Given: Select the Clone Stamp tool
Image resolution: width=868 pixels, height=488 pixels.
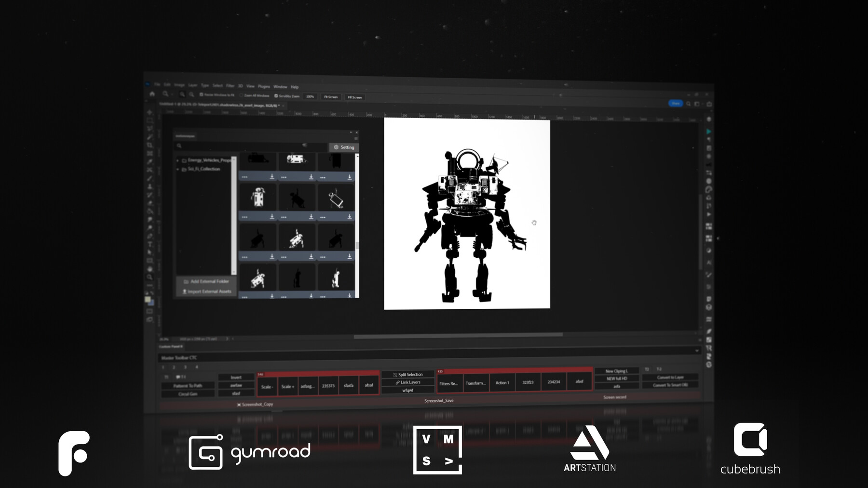Looking at the screenshot, I should click(x=149, y=186).
